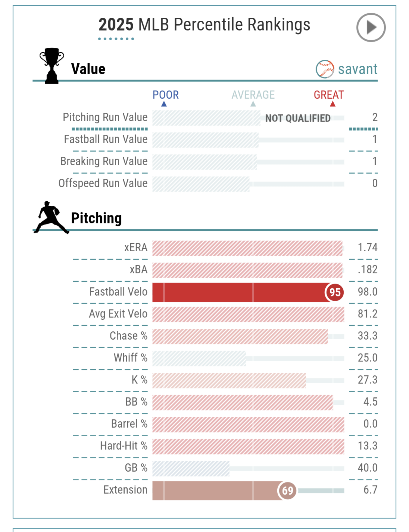Click the 95 percentile circle badge

(335, 292)
